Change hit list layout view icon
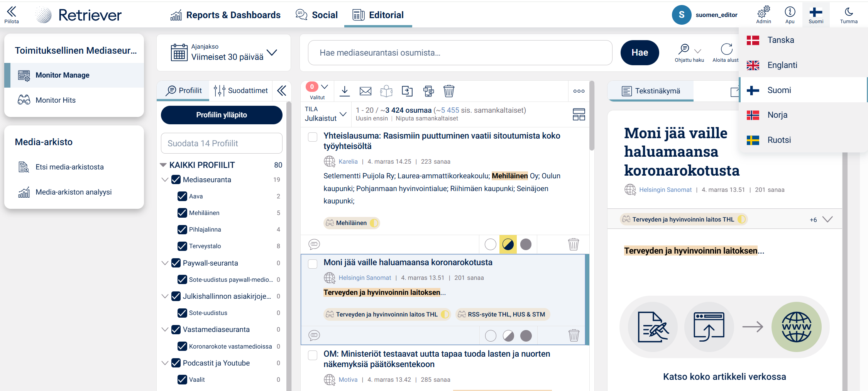The height and width of the screenshot is (391, 868). coord(579,115)
